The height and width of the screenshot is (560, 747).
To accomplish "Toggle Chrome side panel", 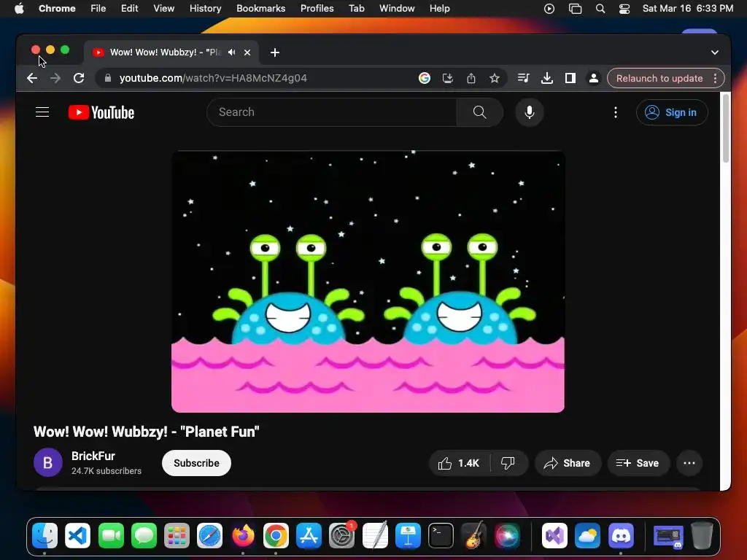I will click(570, 78).
